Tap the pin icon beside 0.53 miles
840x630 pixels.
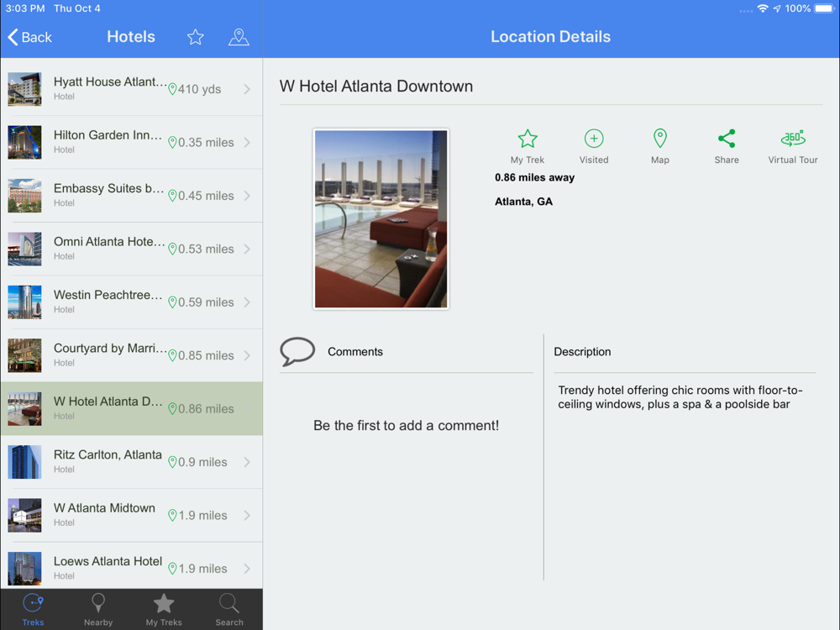click(172, 249)
